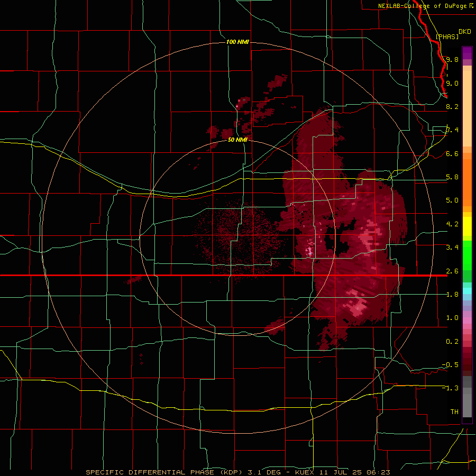
Task: Select the 2.6 scale value
Action: tap(452, 271)
